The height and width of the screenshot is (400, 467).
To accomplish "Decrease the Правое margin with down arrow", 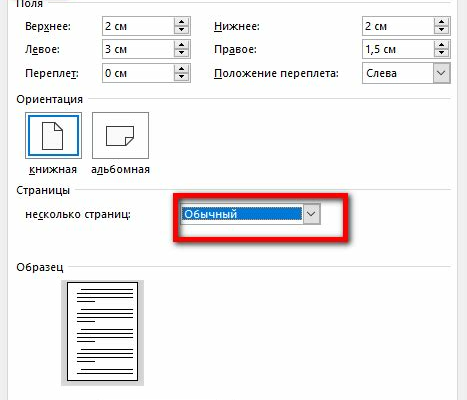I will click(x=441, y=53).
